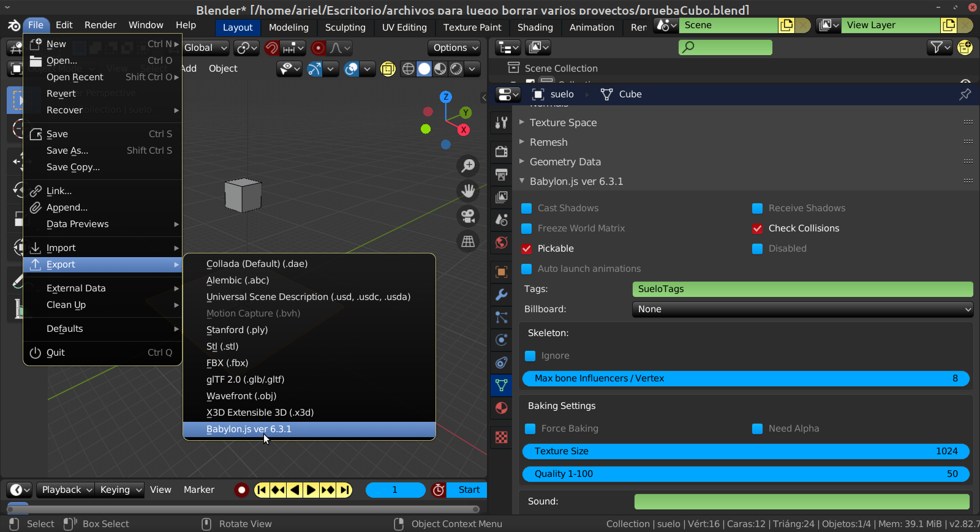Click the hand pan-view icon
This screenshot has width=980, height=532.
(468, 191)
